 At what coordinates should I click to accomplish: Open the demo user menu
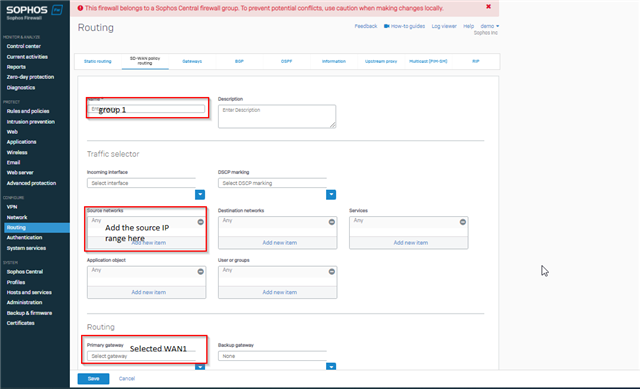[x=489, y=26]
